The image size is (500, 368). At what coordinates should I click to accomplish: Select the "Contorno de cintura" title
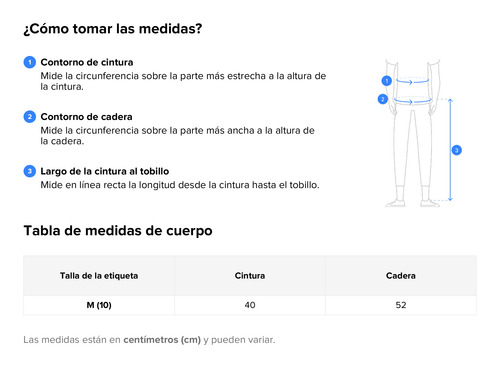pos(87,62)
